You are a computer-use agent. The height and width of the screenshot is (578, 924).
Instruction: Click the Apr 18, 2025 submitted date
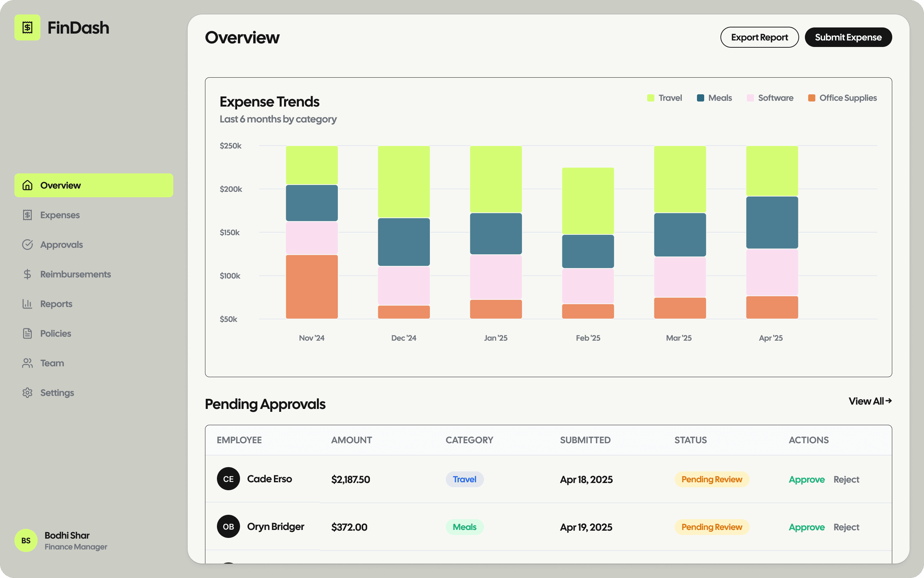click(586, 479)
